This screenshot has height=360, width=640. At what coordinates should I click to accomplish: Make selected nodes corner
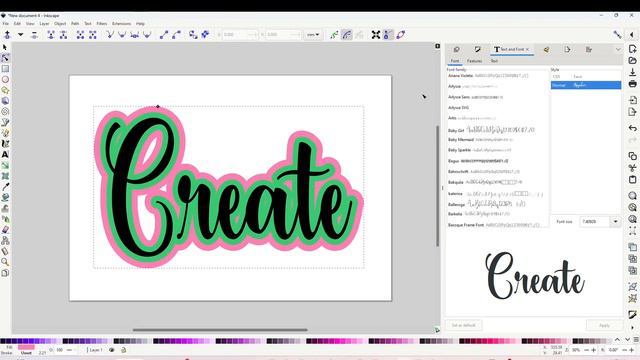point(110,35)
